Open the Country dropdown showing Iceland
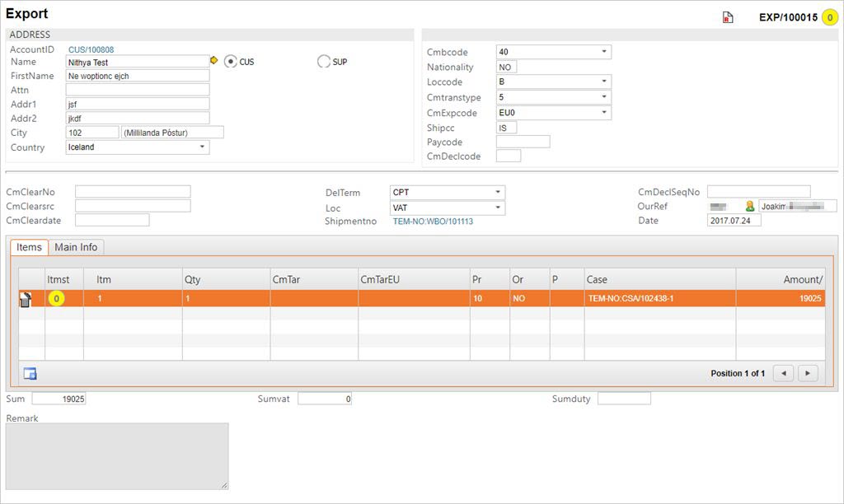Screen dimensions: 844x504 click(x=138, y=147)
